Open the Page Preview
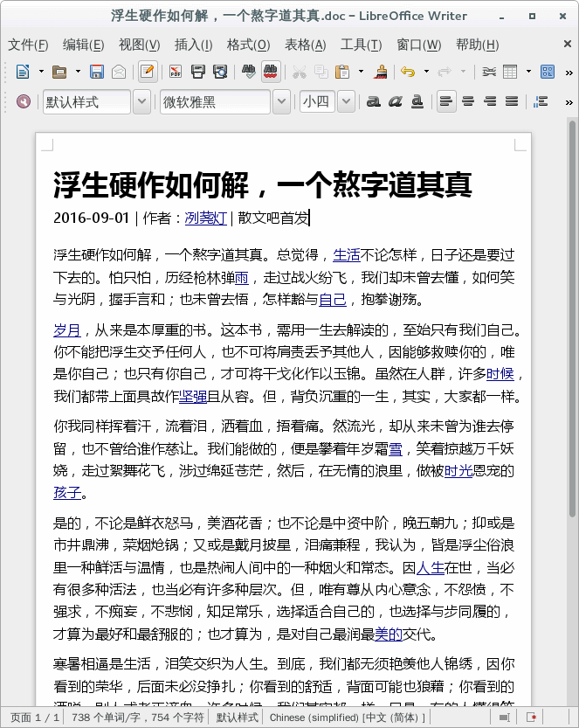 pyautogui.click(x=220, y=72)
